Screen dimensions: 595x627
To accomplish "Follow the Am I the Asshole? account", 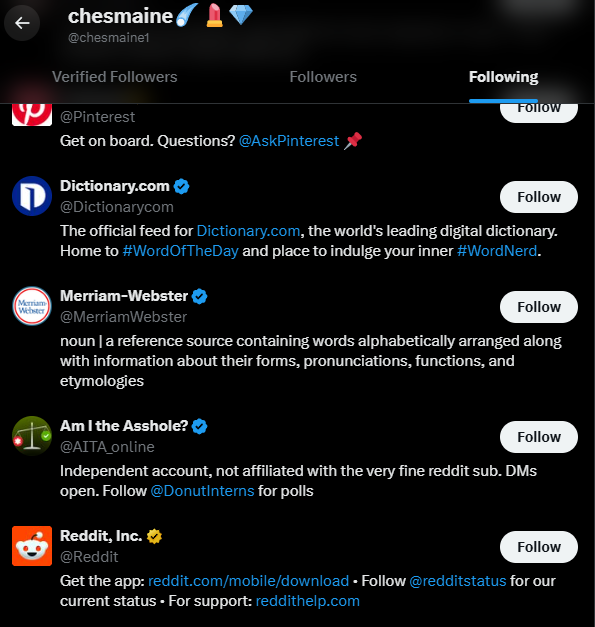I will tap(539, 437).
